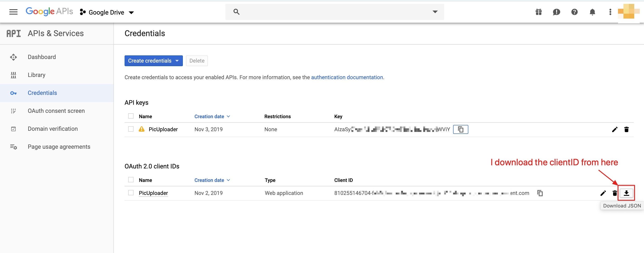644x253 pixels.
Task: Open the notifications bell
Action: click(592, 12)
